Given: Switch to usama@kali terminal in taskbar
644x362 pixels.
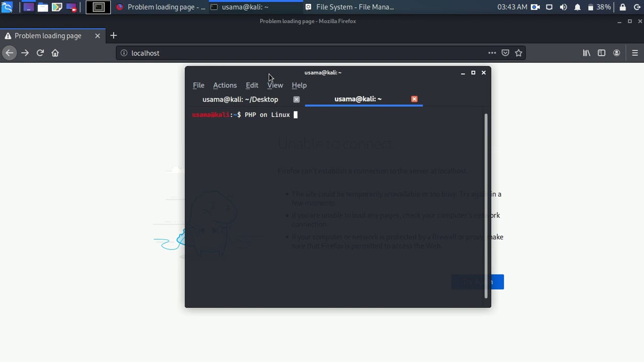Looking at the screenshot, I should click(x=255, y=7).
